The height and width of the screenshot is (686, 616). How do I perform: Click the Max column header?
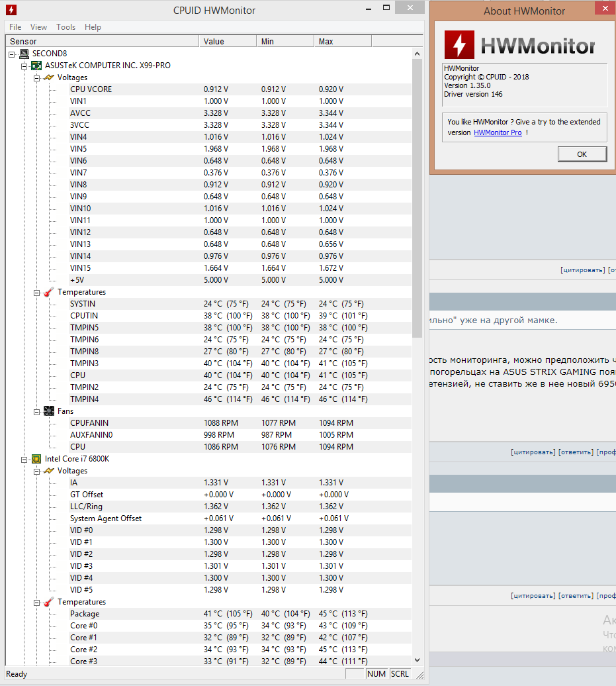click(343, 41)
